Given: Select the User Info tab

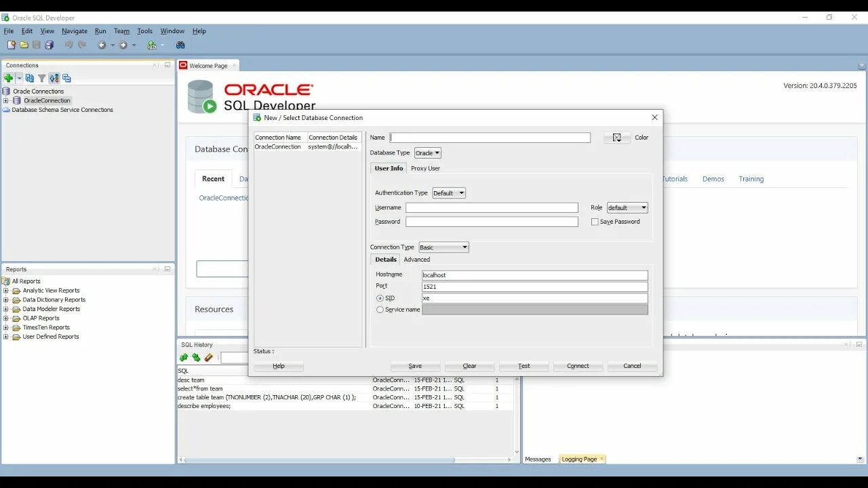Looking at the screenshot, I should click(x=389, y=168).
